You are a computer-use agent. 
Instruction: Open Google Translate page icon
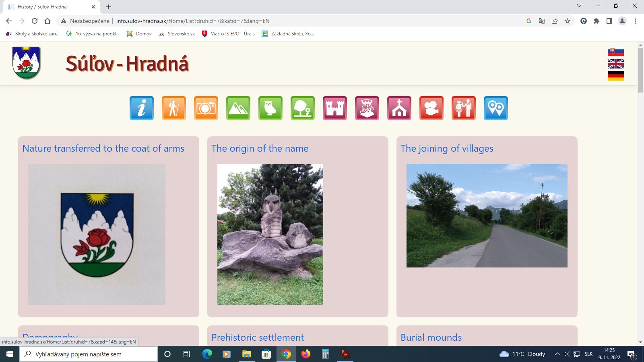click(x=542, y=21)
